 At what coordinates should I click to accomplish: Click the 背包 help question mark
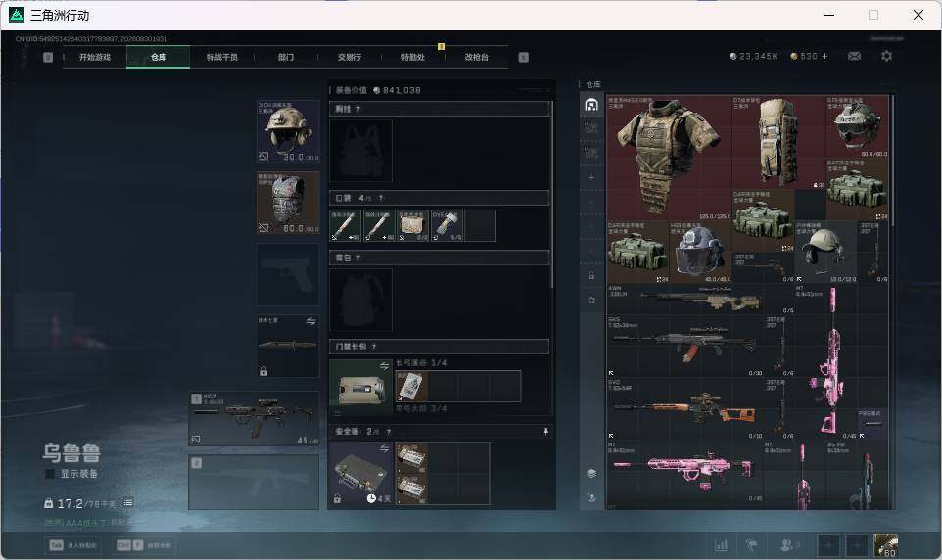(x=358, y=257)
